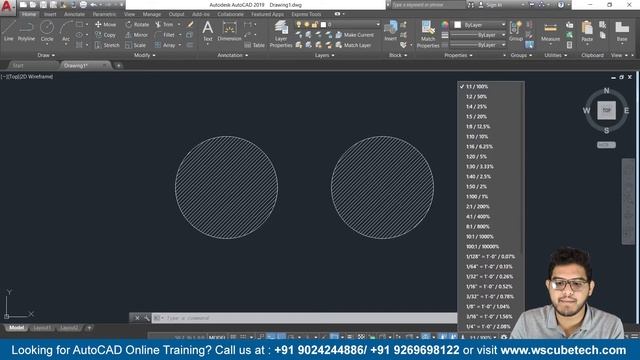Switch to the Insert ribbon tab

(50, 14)
